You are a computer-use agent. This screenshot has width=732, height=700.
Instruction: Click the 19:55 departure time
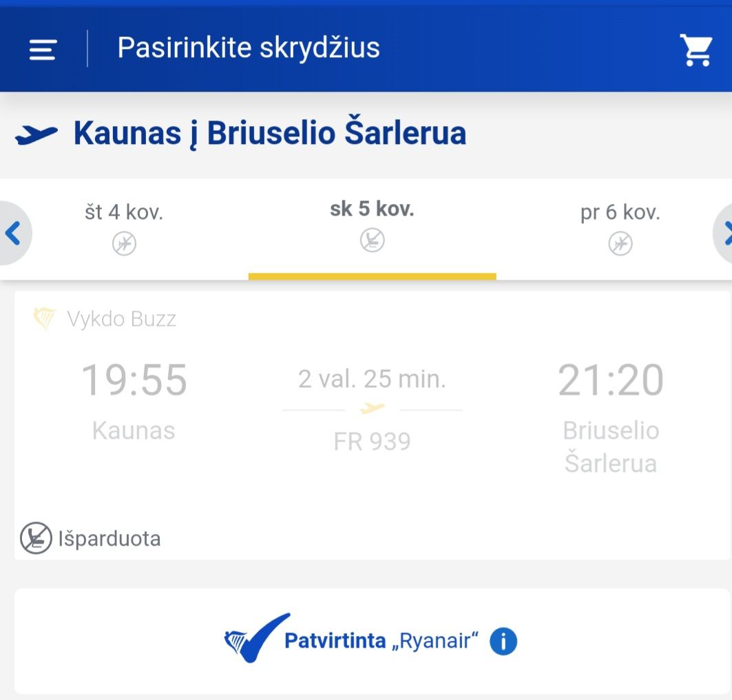point(134,380)
